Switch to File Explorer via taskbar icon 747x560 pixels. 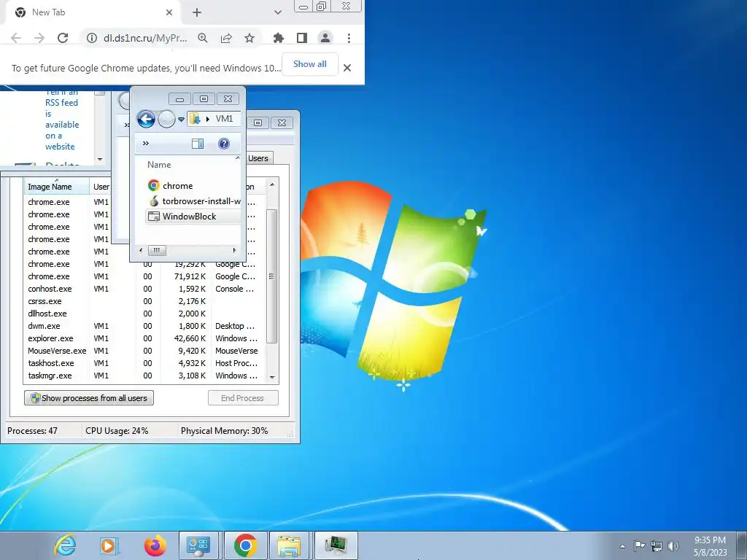[289, 545]
